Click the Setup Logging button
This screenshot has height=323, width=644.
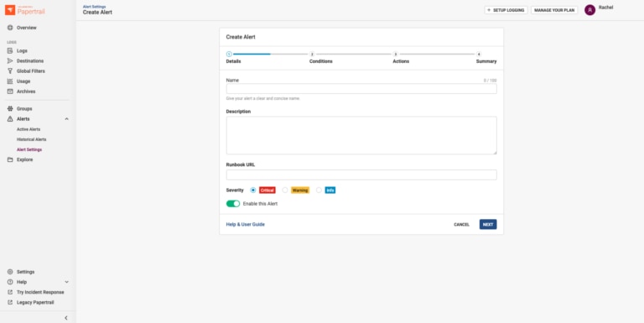(506, 10)
